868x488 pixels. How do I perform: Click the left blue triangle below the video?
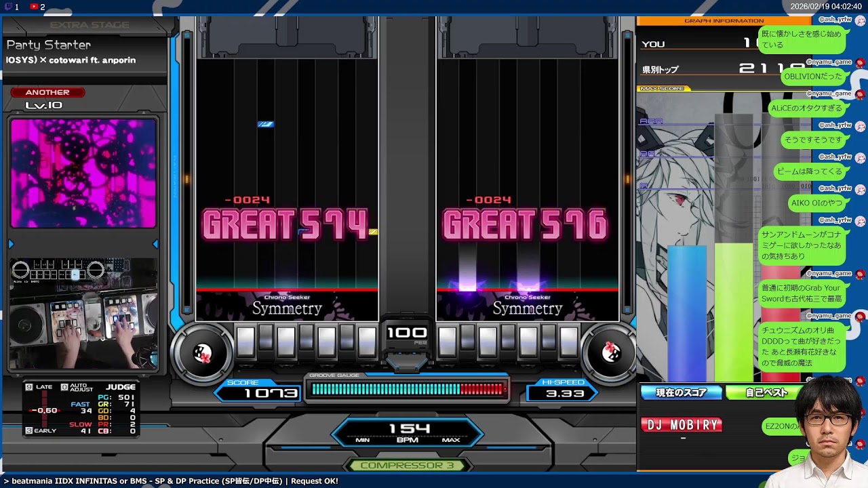(x=11, y=244)
